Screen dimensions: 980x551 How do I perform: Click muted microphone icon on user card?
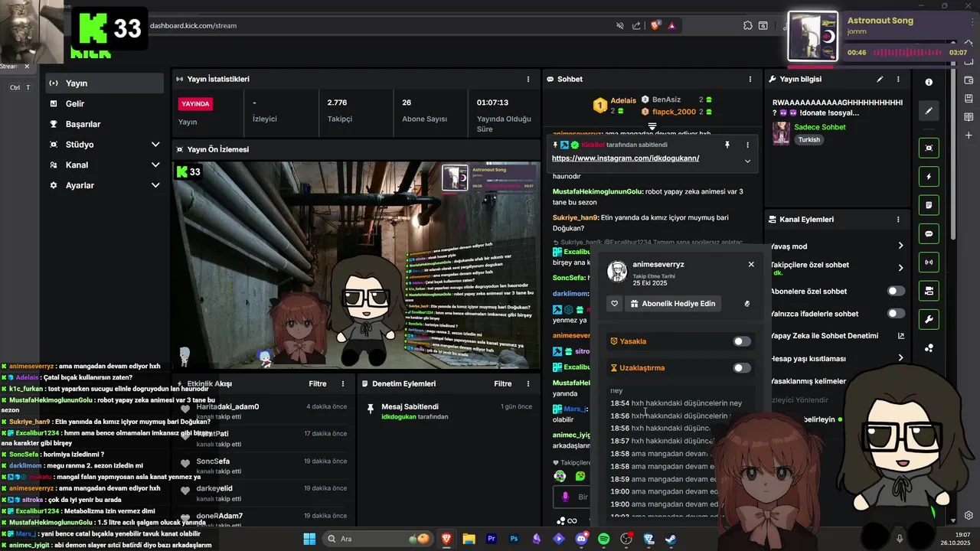[747, 304]
